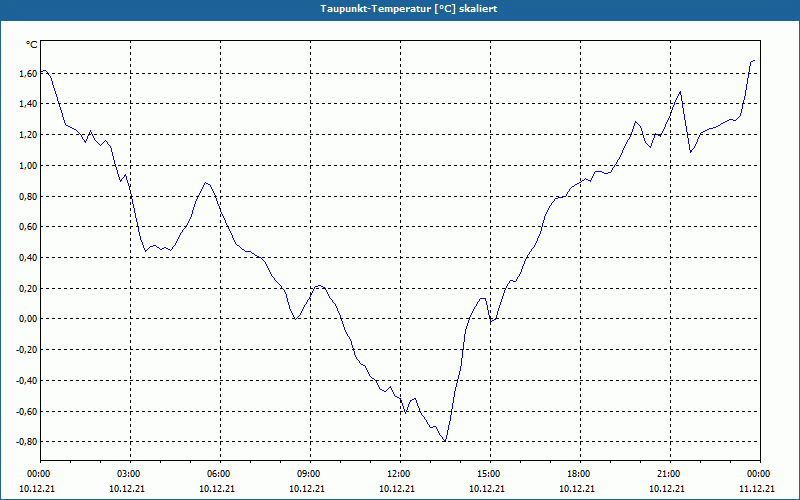Viewport: 800px width, 500px height.
Task: Click the 09:00 time axis label
Action: coord(310,474)
